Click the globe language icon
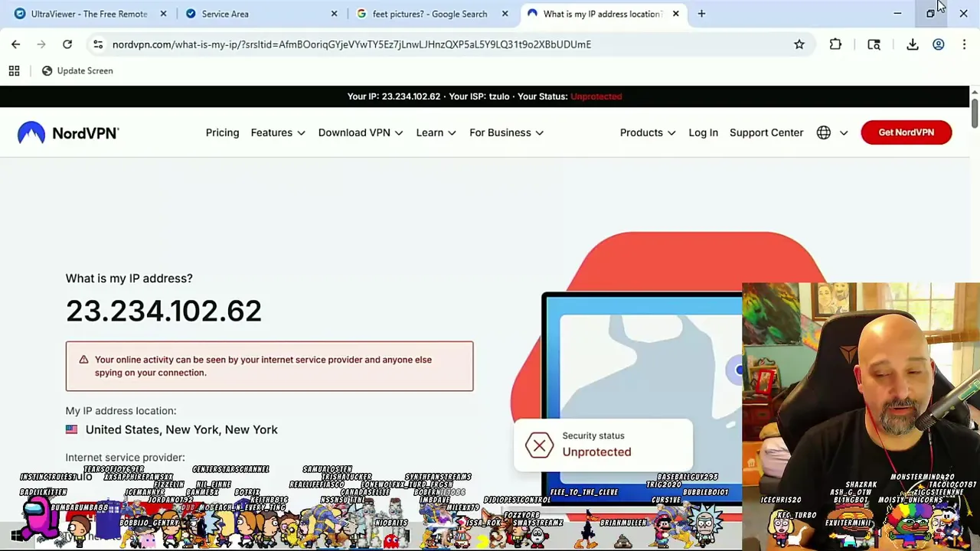Image resolution: width=980 pixels, height=551 pixels. [824, 132]
